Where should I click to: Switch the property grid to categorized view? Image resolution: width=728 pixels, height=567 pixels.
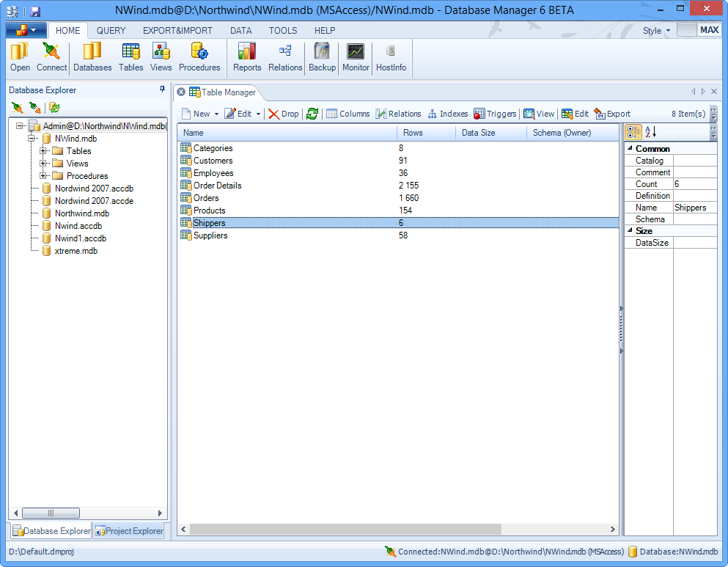pos(633,132)
